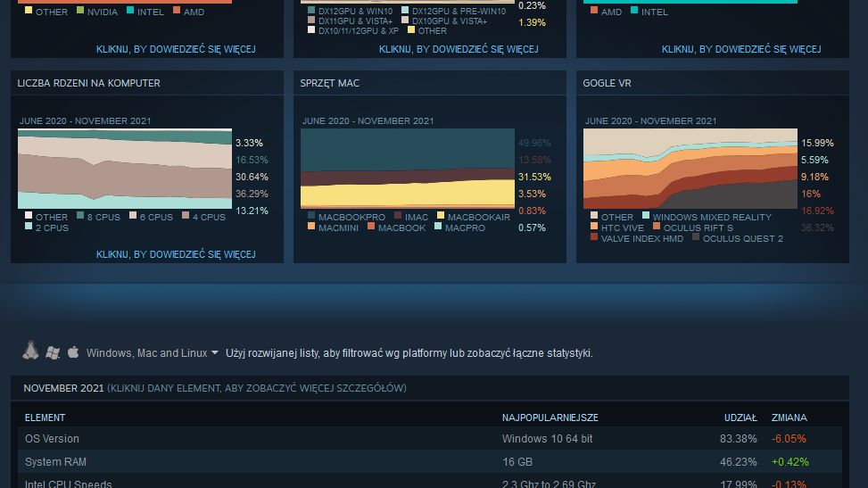Click the 16 GB value
868x488 pixels.
(517, 462)
